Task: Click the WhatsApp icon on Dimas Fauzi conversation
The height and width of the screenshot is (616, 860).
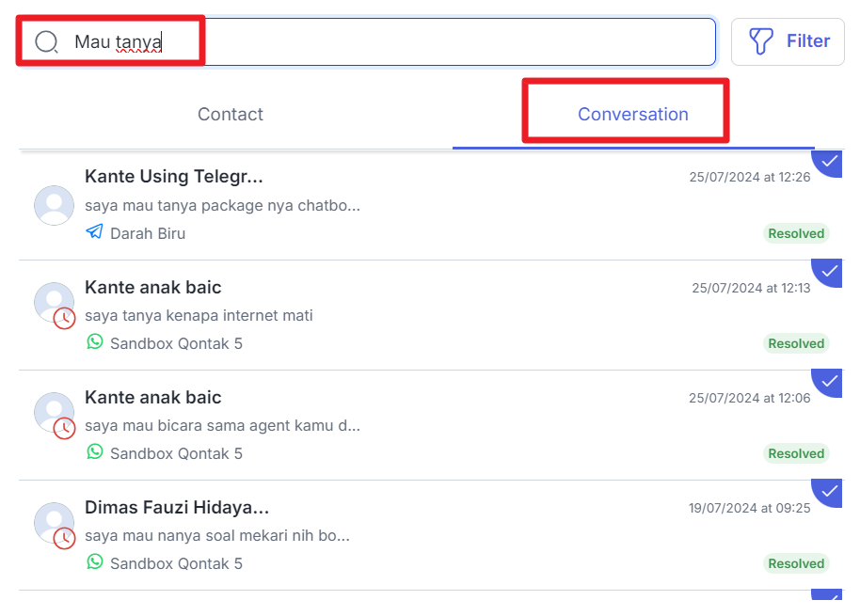Action: click(x=94, y=562)
